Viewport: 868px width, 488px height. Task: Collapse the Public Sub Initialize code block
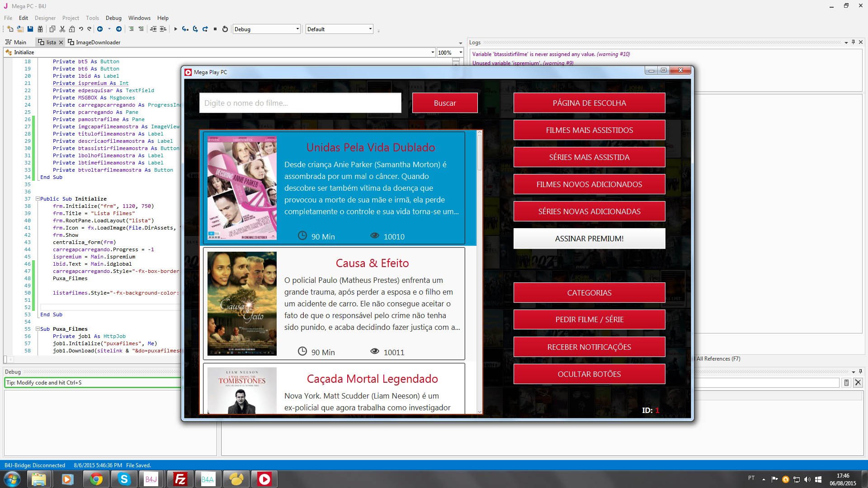pyautogui.click(x=38, y=199)
